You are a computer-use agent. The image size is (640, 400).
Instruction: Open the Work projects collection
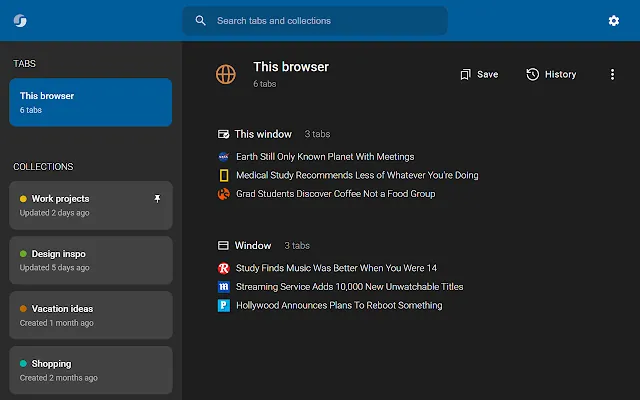(91, 205)
